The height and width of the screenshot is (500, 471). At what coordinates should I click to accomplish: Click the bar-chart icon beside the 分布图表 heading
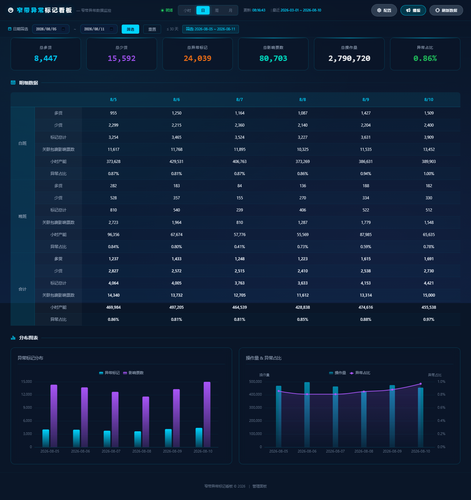tap(13, 338)
